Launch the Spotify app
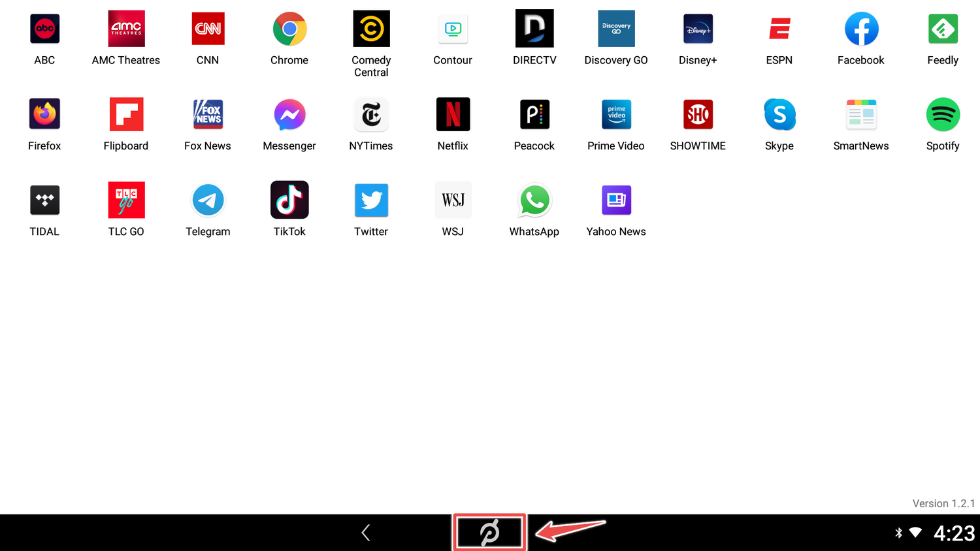This screenshot has width=980, height=551. tap(943, 115)
